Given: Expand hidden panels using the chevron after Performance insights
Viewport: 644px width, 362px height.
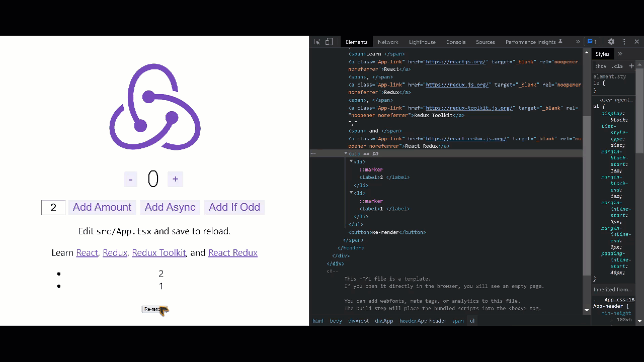Looking at the screenshot, I should coord(578,42).
